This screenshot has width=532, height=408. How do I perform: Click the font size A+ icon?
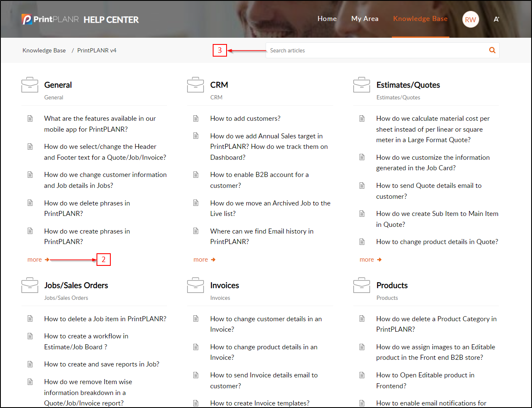496,19
